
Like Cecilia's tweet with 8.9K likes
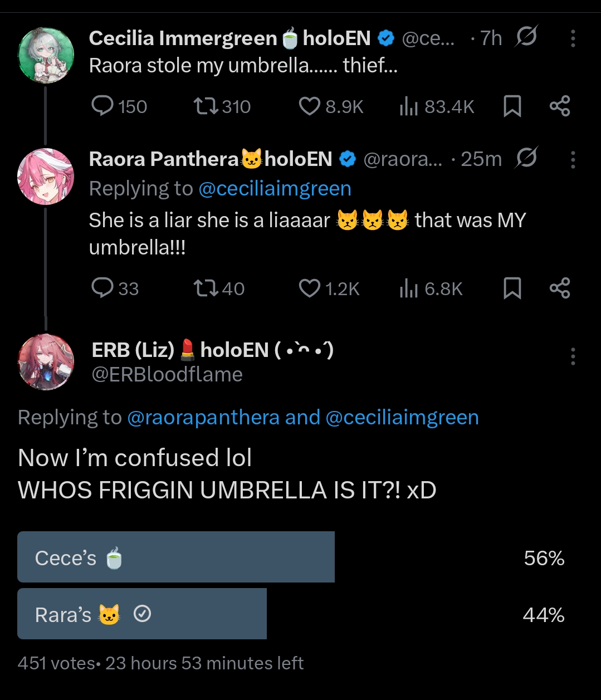310,106
